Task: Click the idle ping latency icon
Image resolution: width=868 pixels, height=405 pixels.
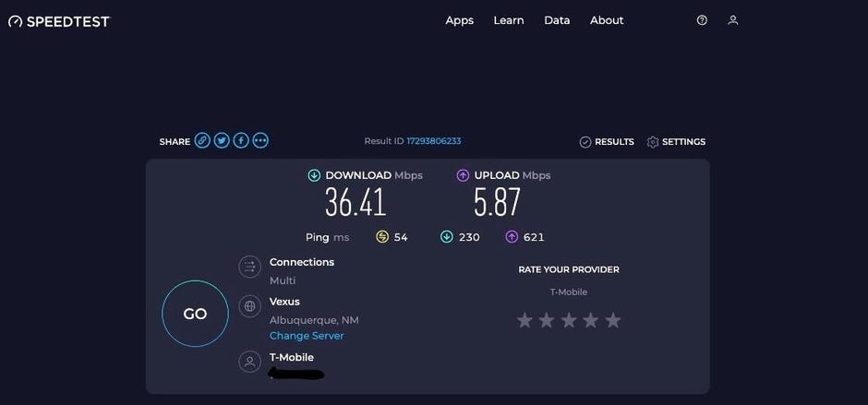Action: (x=382, y=237)
